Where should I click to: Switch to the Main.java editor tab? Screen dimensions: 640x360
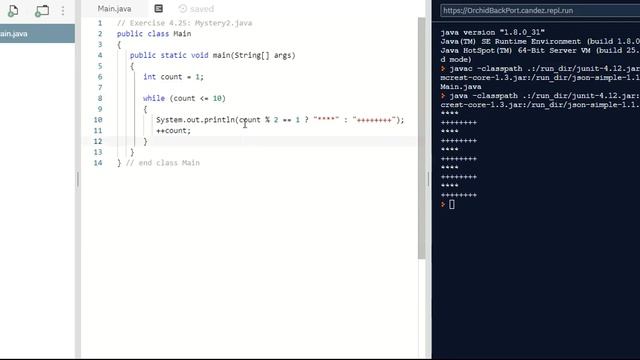coord(114,9)
